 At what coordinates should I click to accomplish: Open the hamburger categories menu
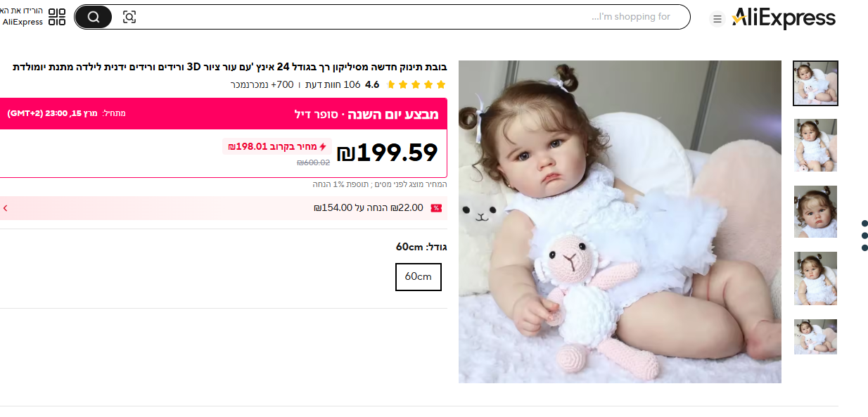click(717, 19)
